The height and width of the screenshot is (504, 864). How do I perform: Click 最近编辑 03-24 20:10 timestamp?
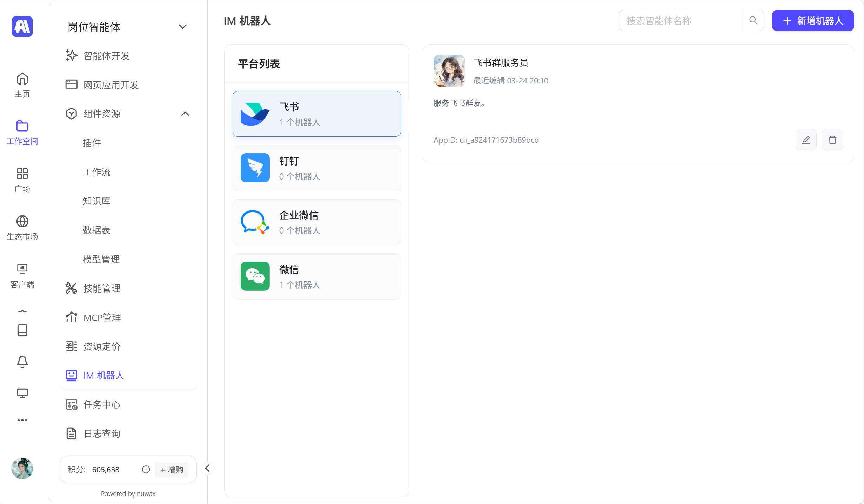[511, 81]
